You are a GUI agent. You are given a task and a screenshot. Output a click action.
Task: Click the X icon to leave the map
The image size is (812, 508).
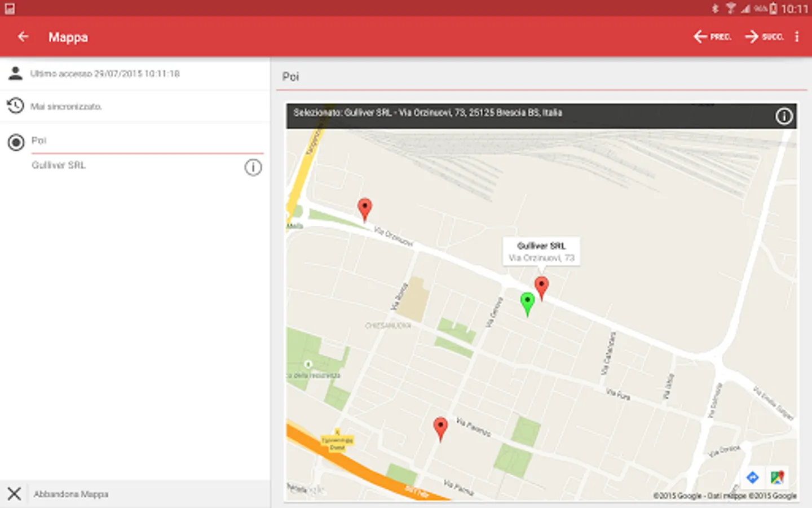(x=14, y=494)
